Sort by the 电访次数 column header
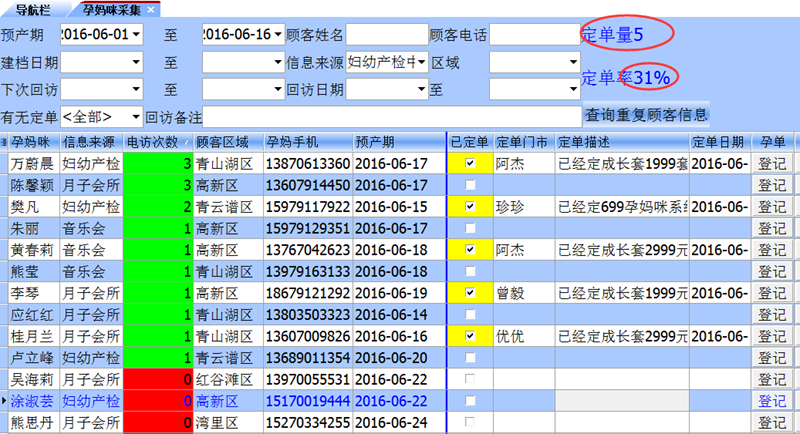 (156, 142)
